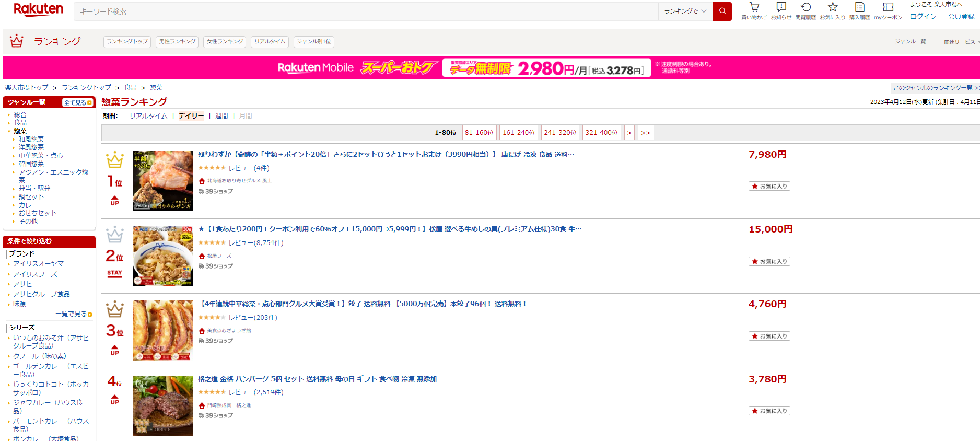Open 中華惣菜・点心 genre in sidebar

41,156
